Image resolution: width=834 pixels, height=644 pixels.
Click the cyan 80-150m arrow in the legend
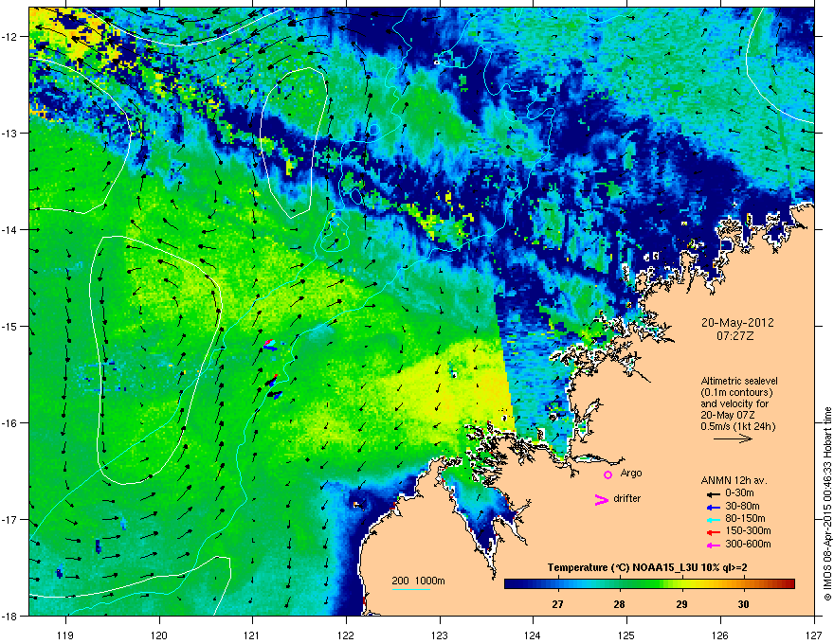pos(713,519)
